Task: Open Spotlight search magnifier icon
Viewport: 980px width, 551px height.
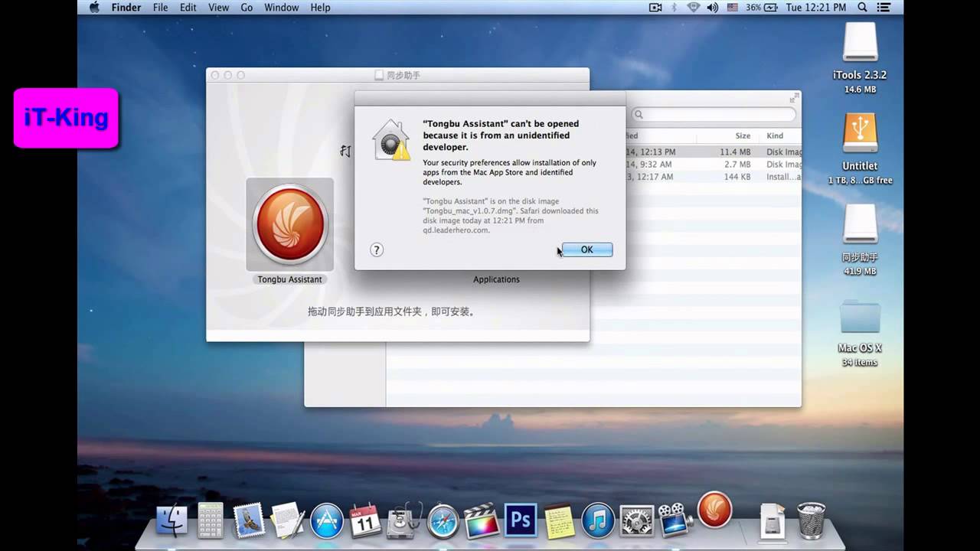Action: [863, 8]
